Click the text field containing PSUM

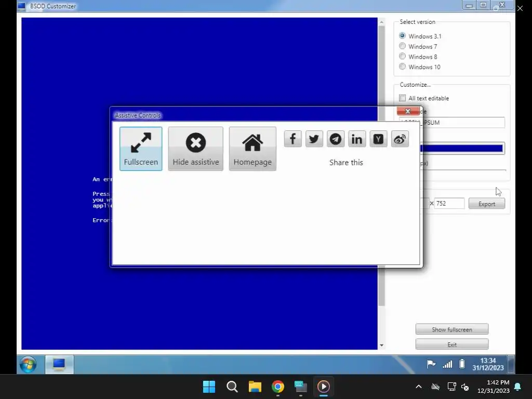(x=462, y=123)
